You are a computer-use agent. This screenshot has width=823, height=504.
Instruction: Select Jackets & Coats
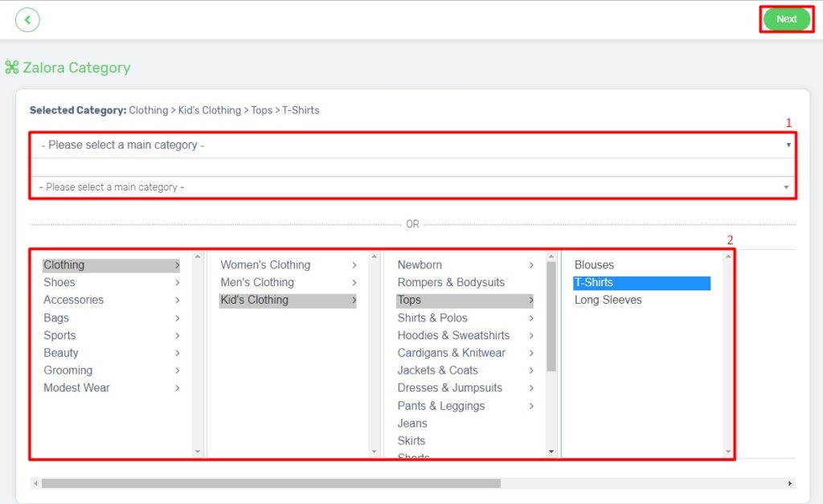[x=465, y=370]
